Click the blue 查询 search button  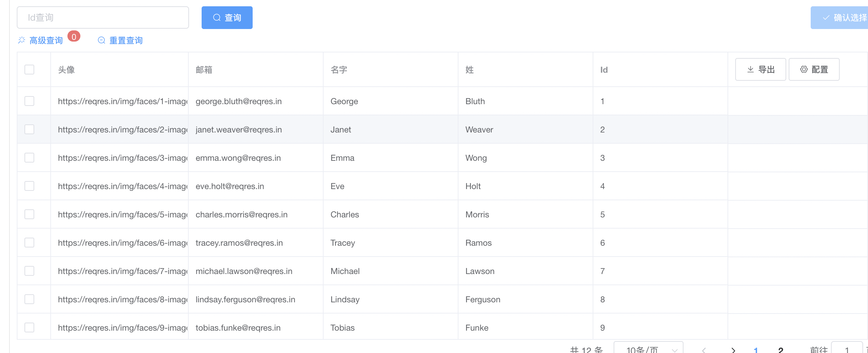[x=227, y=17]
